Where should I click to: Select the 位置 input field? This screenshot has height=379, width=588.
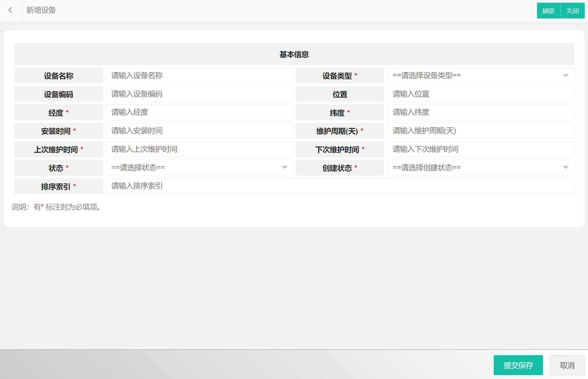[x=480, y=94]
